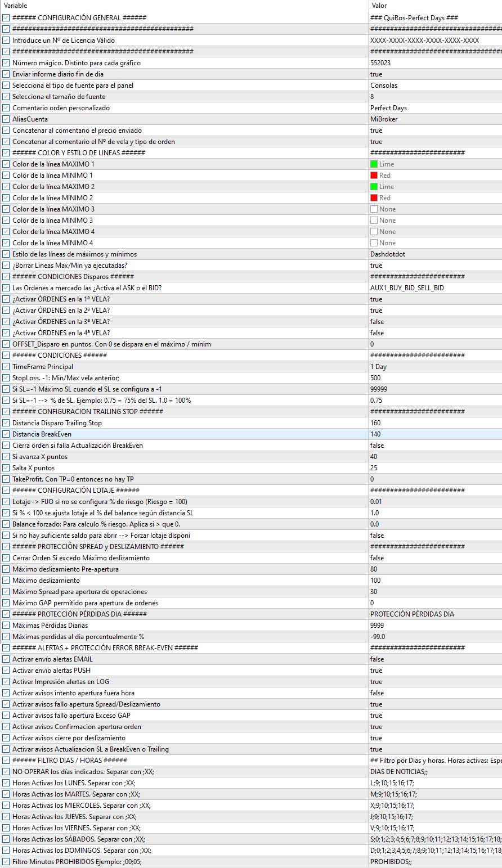Click the Red swatch for MINIMO 1
The height and width of the screenshot is (868, 502).
tap(374, 176)
